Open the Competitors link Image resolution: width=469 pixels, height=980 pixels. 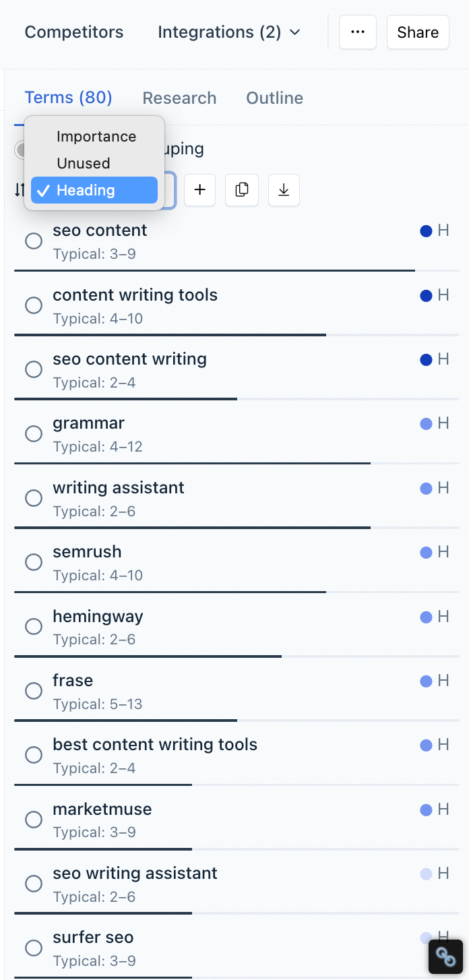click(74, 32)
